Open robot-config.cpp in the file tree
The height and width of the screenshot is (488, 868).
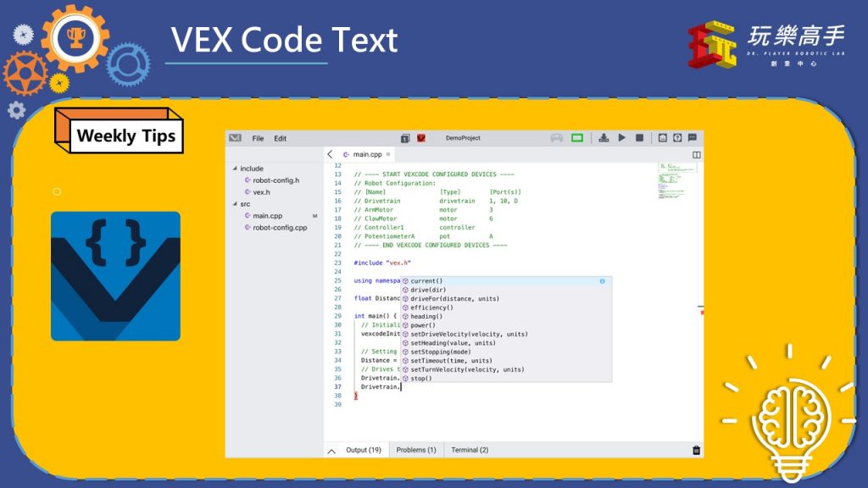280,227
